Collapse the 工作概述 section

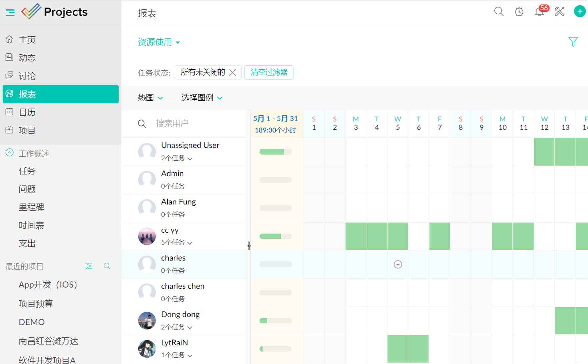(10, 153)
